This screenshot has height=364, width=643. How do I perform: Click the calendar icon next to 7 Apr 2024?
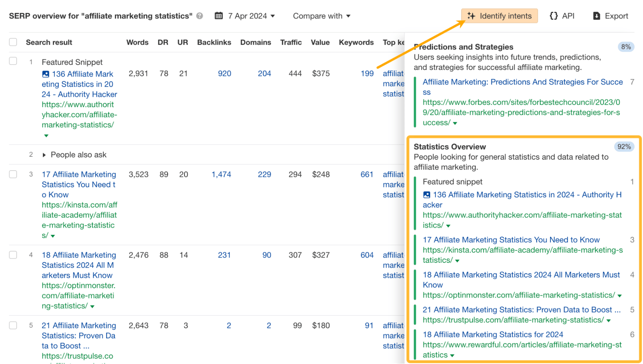219,16
